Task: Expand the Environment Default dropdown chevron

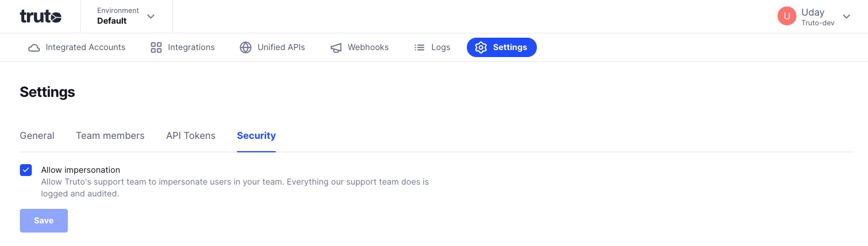Action: click(x=151, y=16)
